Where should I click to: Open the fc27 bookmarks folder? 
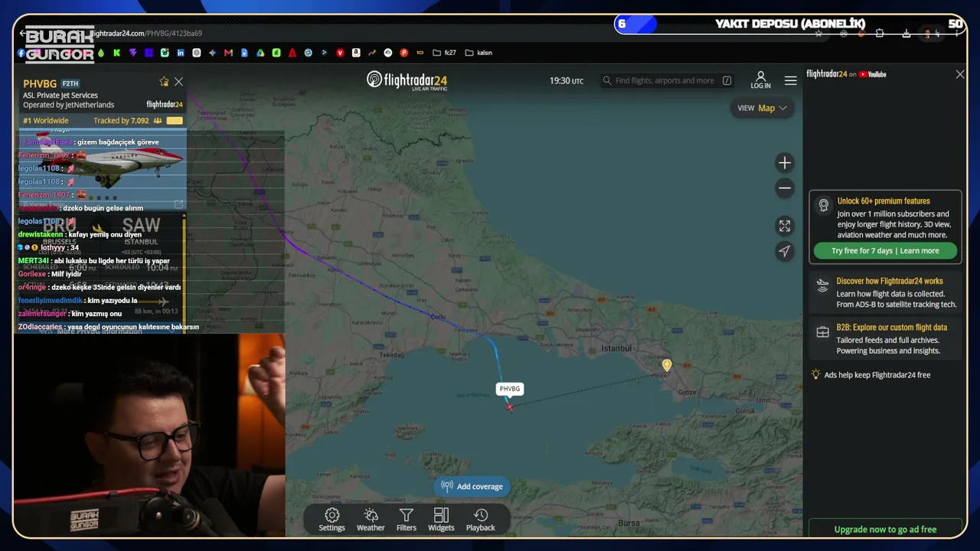[x=444, y=53]
